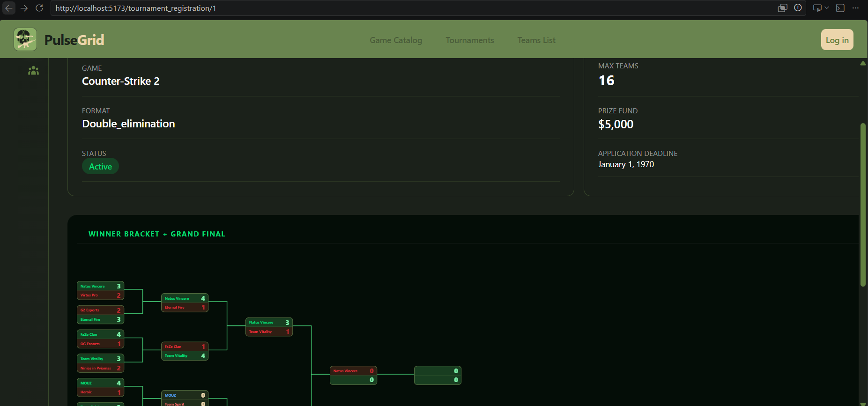Click the max teams value 16
The height and width of the screenshot is (406, 868).
pyautogui.click(x=607, y=81)
